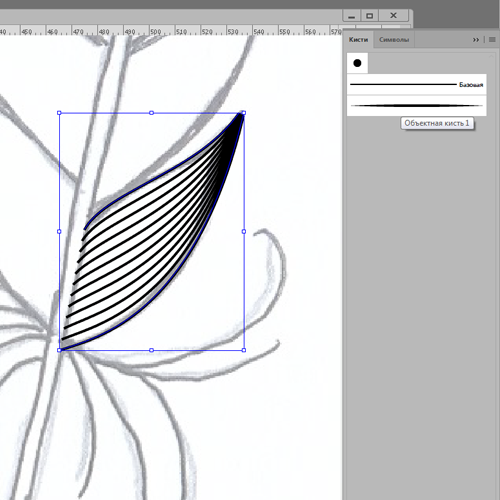Apply the tapered art brush in list
Viewport: 500px width, 500px height.
pyautogui.click(x=417, y=106)
